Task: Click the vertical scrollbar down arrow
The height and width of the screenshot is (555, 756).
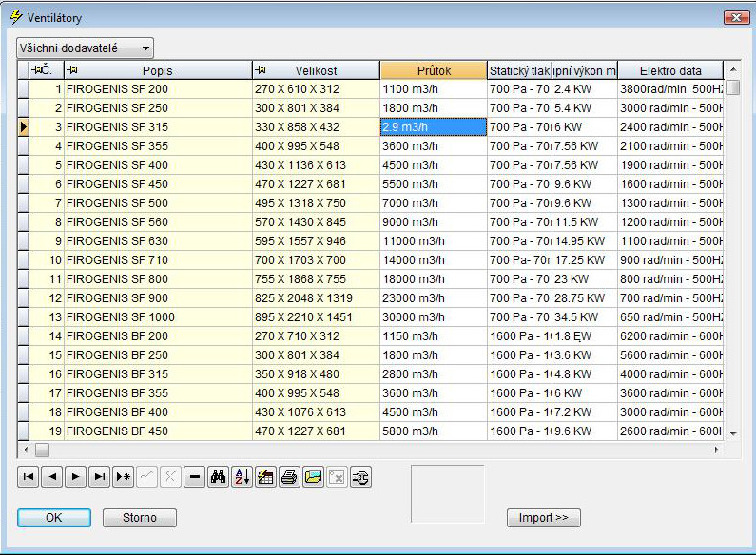Action: (733, 433)
